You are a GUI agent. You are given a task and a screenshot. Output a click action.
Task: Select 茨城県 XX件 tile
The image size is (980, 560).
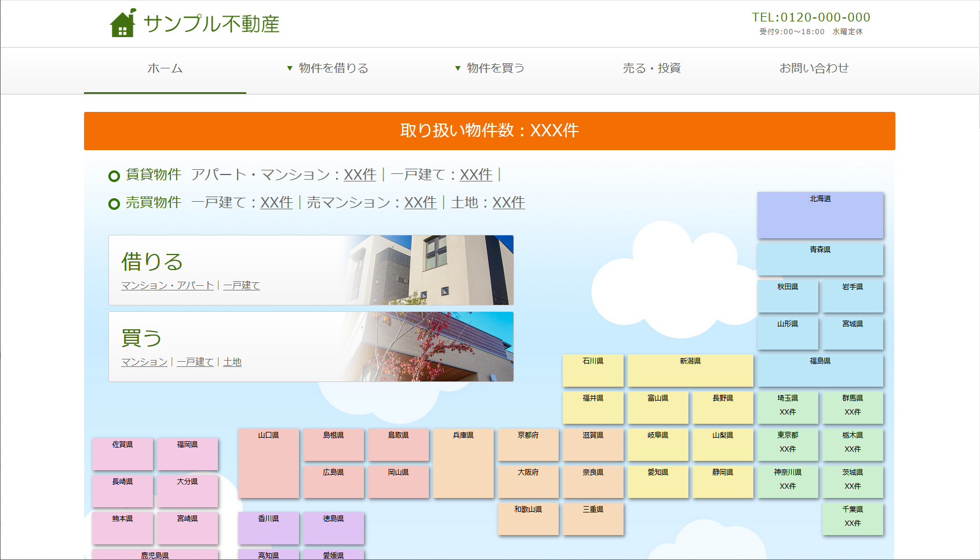point(853,482)
